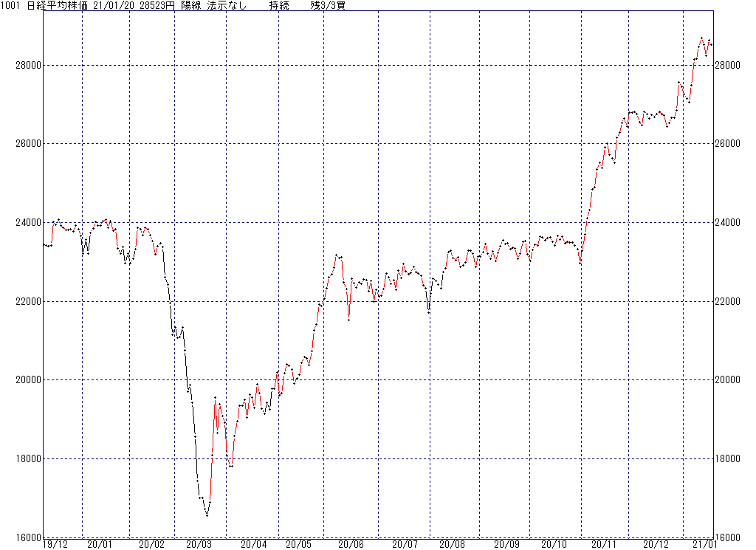Click the 20/06 x-axis date label

click(x=351, y=544)
